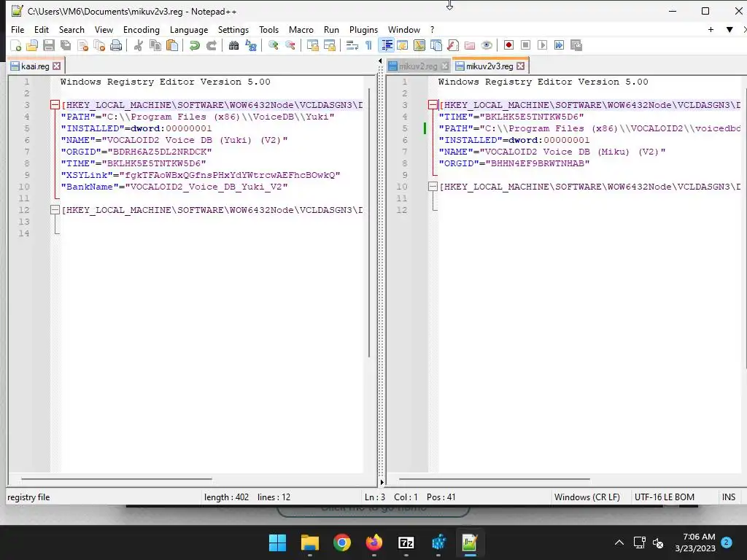Open the Encoding menu
This screenshot has height=560, width=747.
[x=142, y=29]
